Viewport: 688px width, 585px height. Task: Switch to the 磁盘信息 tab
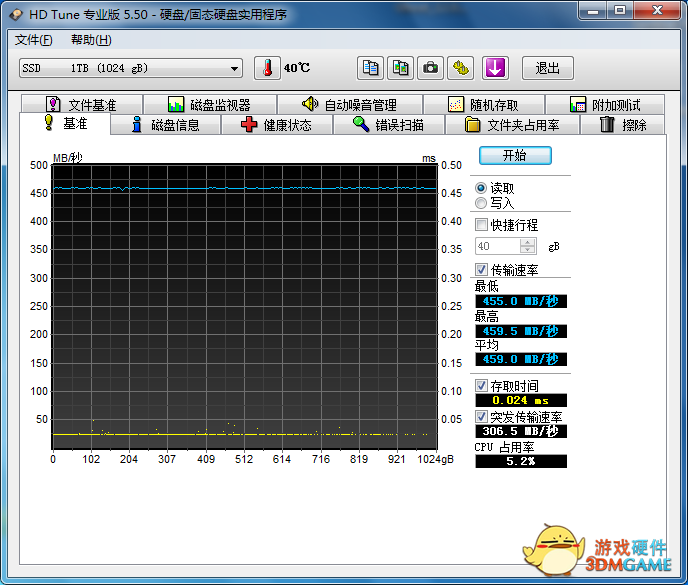(165, 125)
